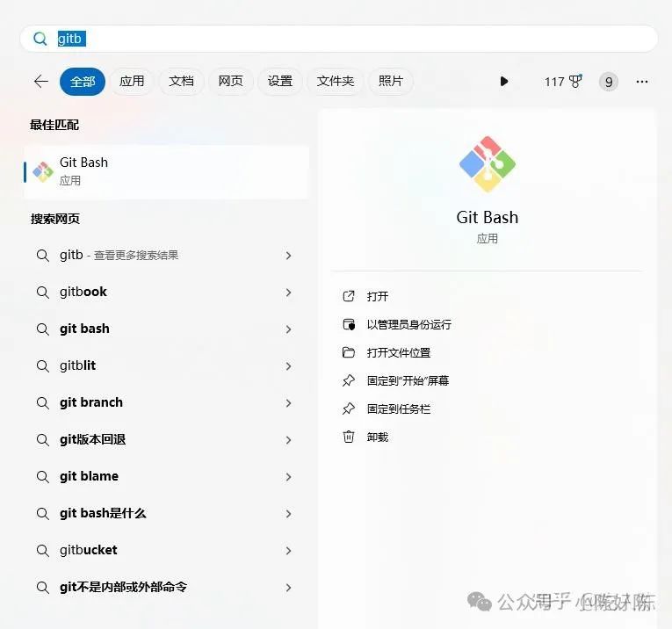Screen dimensions: 672x629
Task: Select the gitbook web suggestion
Action: pos(166,293)
